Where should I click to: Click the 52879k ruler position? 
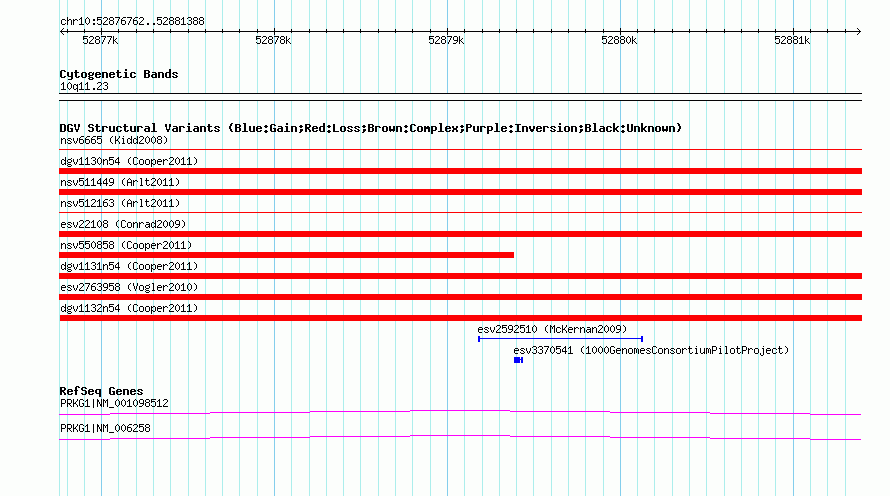pos(446,40)
